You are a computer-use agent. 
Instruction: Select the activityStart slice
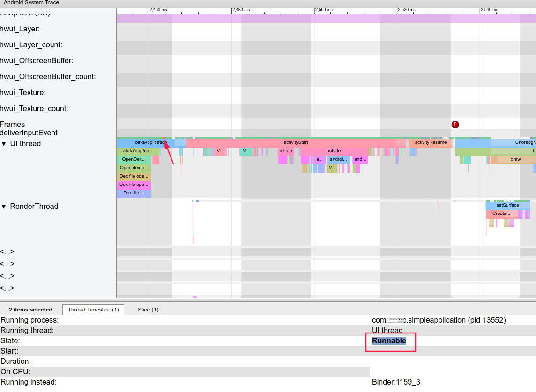point(296,142)
